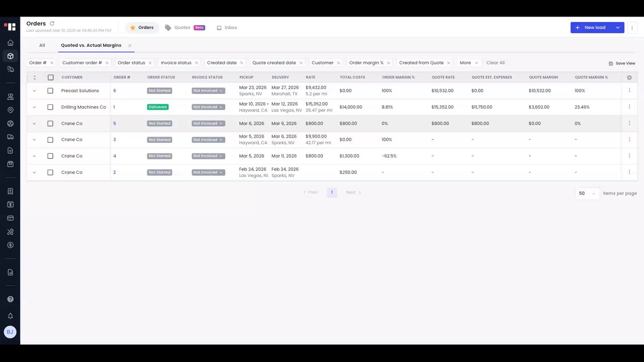Open the Orders box icon in sidebar
The height and width of the screenshot is (362, 644).
tap(10, 56)
